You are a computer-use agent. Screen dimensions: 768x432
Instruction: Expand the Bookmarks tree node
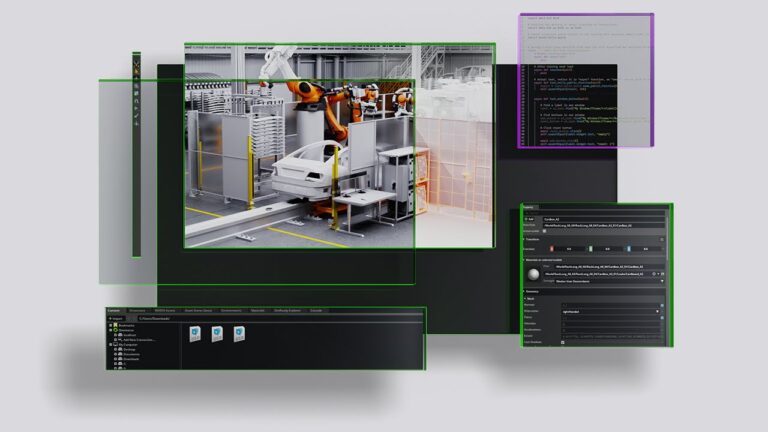tap(111, 326)
